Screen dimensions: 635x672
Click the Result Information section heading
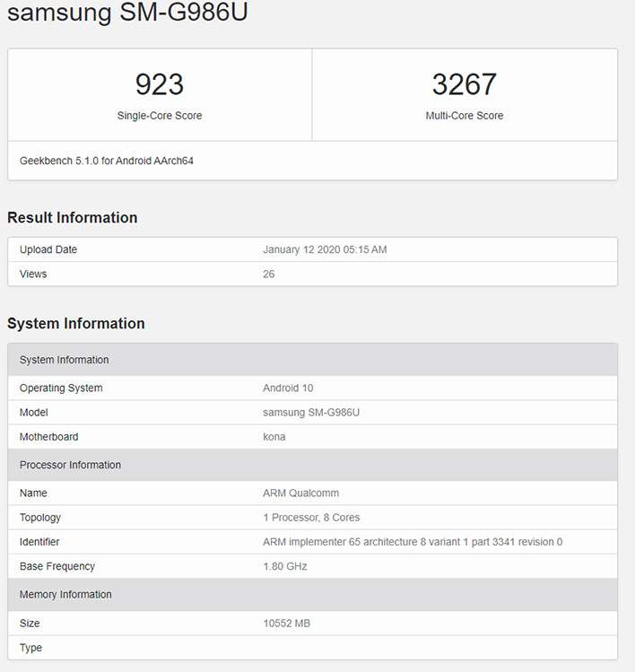coord(73,218)
